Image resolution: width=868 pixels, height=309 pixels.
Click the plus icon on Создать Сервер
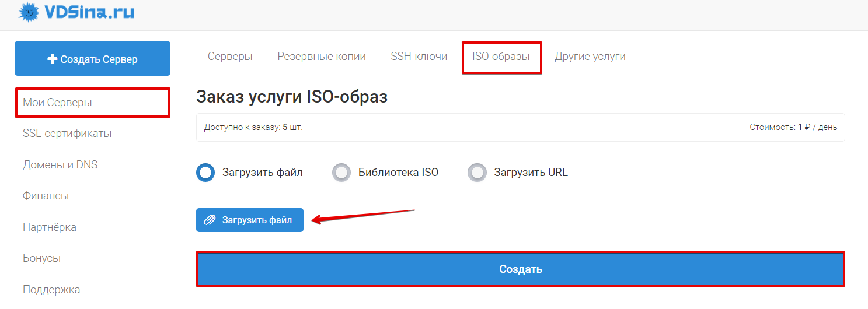click(x=52, y=59)
